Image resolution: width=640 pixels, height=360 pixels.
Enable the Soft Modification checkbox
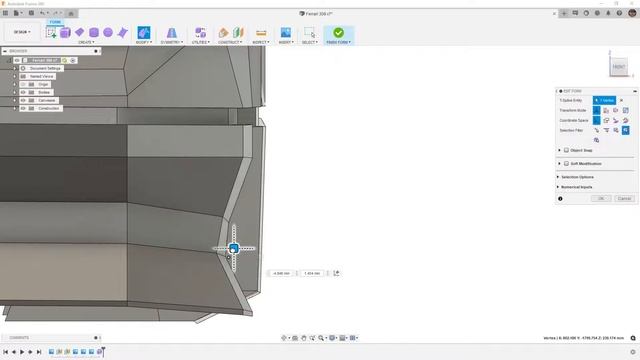(x=567, y=164)
